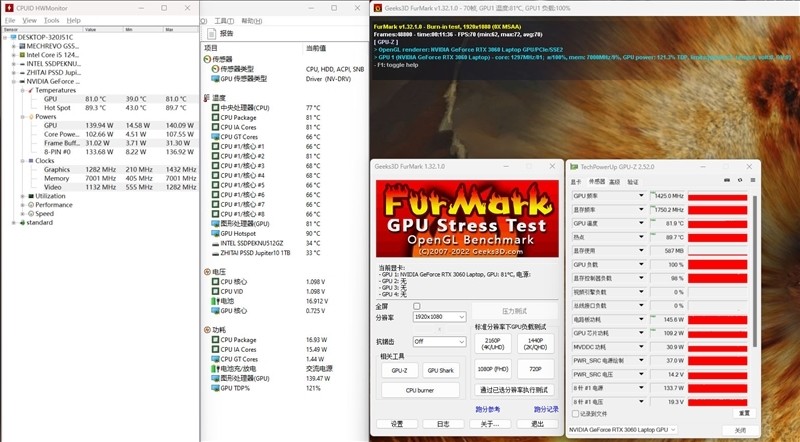Click GPU-Z title bar app icon
The height and width of the screenshot is (442, 800).
(574, 167)
